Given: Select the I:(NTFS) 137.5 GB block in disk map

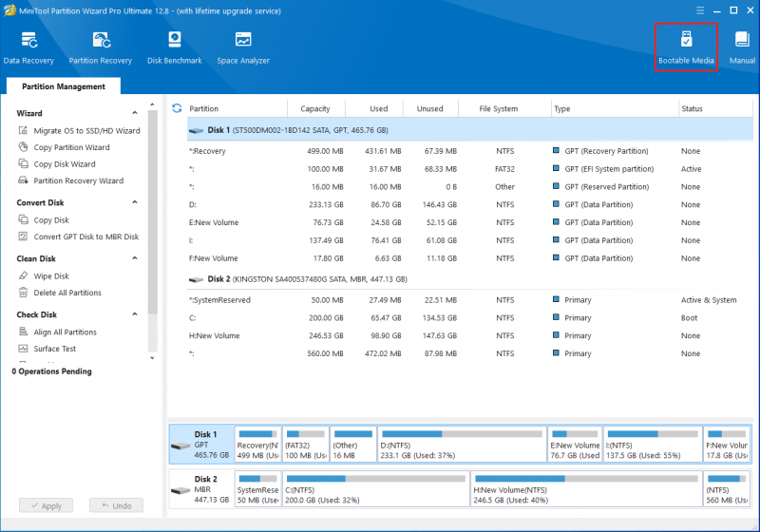Looking at the screenshot, I should [x=653, y=444].
